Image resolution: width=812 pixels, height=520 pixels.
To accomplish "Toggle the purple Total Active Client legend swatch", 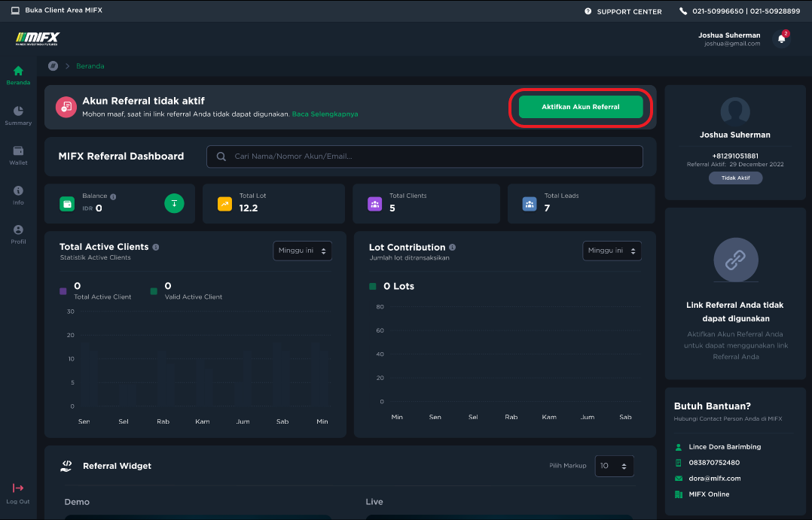I will pyautogui.click(x=63, y=291).
